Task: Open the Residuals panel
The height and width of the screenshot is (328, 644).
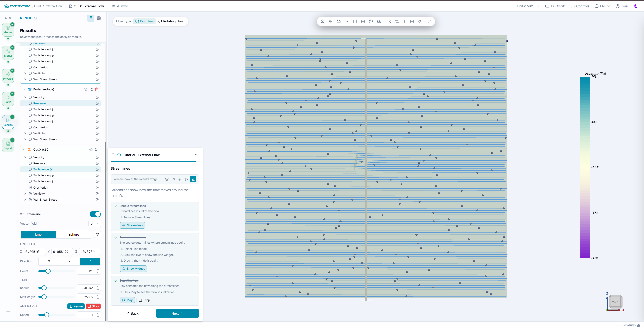Action: point(631,325)
